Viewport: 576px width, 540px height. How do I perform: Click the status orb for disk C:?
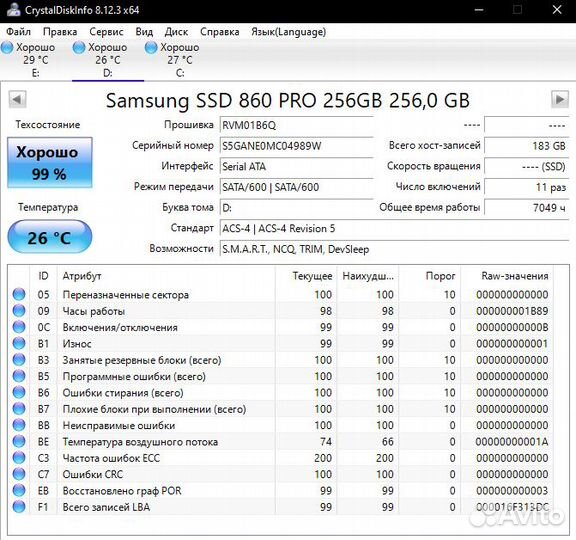(151, 47)
